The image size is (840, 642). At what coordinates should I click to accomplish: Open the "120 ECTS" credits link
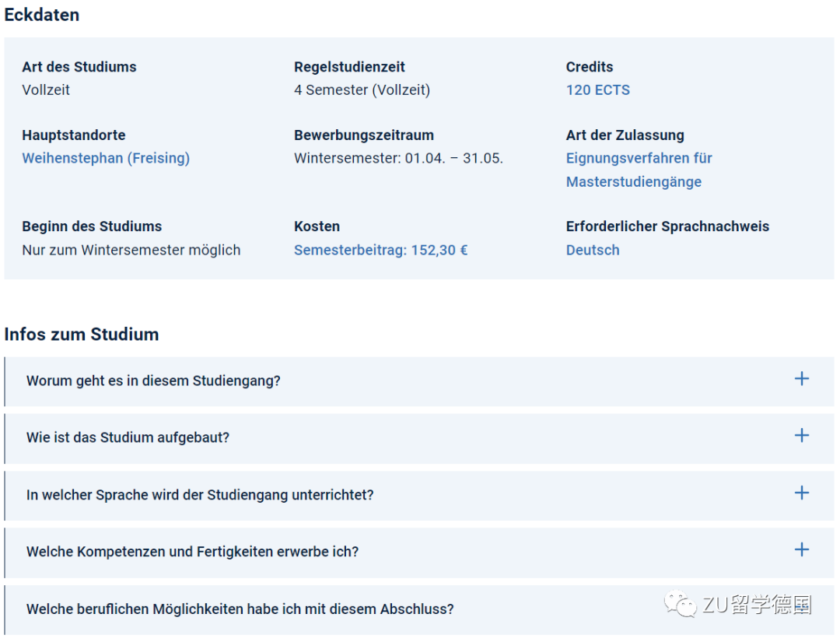[597, 90]
